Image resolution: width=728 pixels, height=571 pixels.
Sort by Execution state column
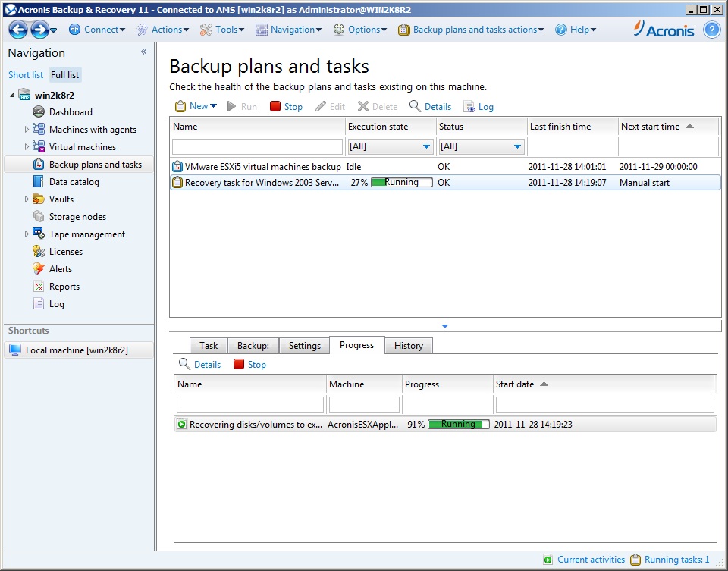click(x=391, y=127)
